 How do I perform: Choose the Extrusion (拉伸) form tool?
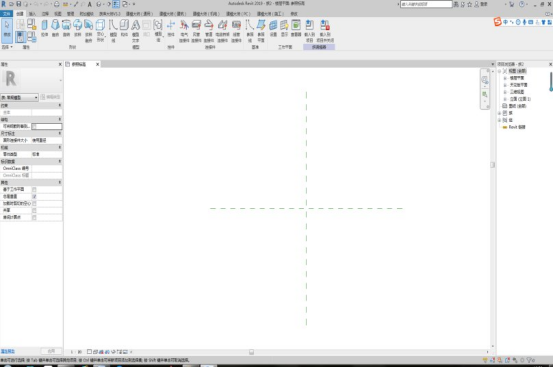coord(45,28)
